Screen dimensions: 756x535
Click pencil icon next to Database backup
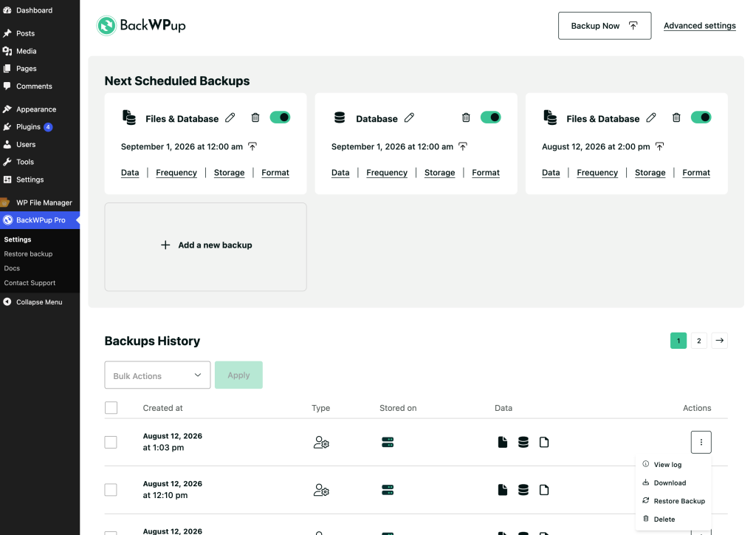point(409,117)
